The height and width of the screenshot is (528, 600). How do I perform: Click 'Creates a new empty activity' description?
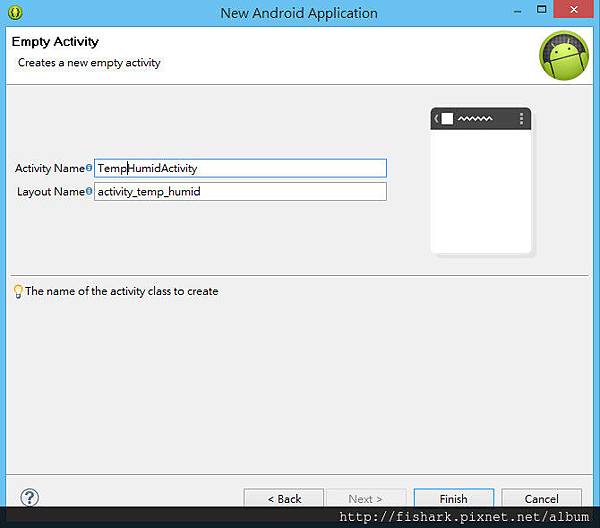[89, 63]
